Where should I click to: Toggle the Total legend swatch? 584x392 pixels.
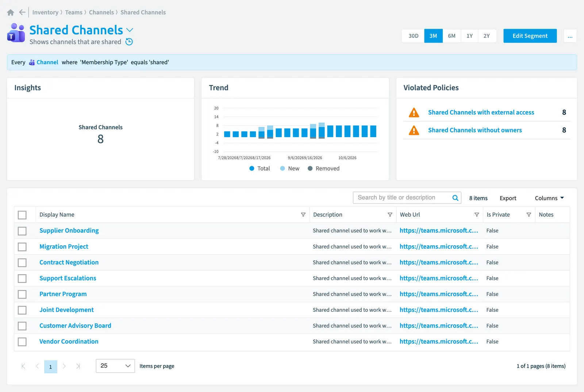(x=252, y=168)
